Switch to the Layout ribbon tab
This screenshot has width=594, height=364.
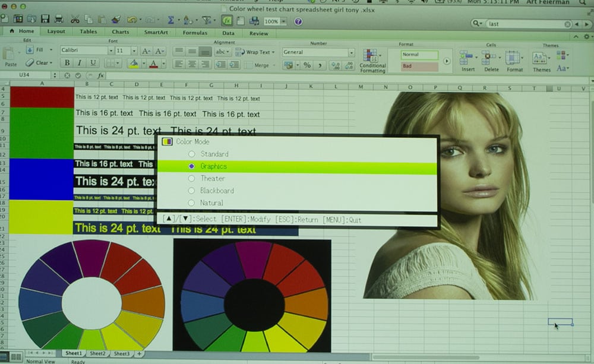(x=56, y=31)
